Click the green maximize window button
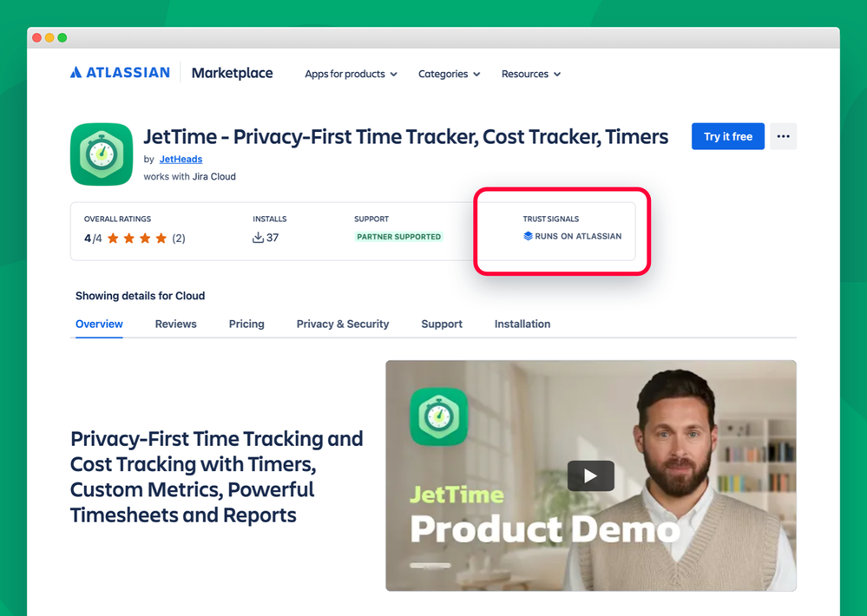Viewport: 867px width, 616px height. point(62,37)
